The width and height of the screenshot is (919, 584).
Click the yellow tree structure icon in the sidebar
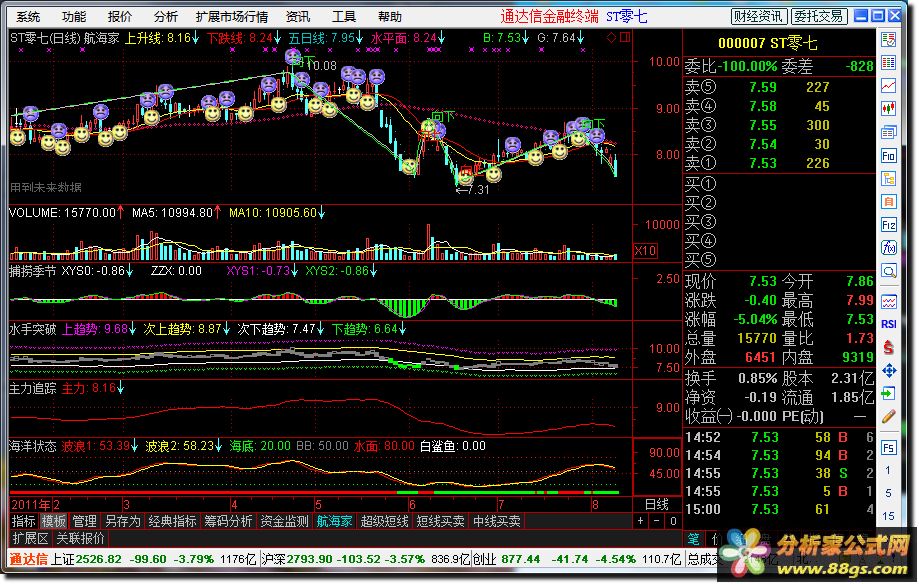point(889,178)
